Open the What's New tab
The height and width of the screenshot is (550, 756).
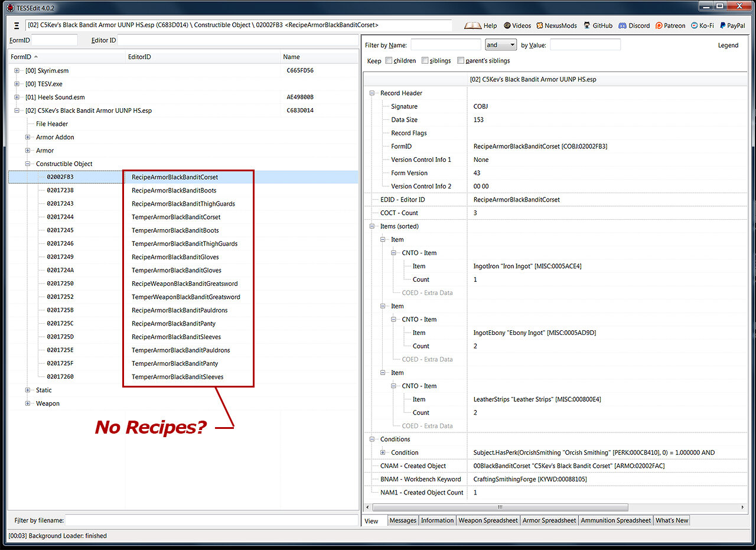(x=672, y=520)
